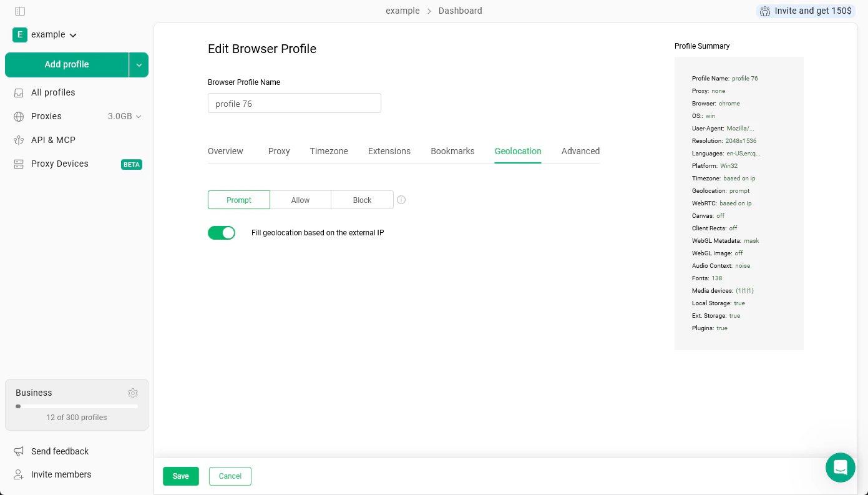
Task: Click the Send feedback megaphone icon
Action: (19, 451)
